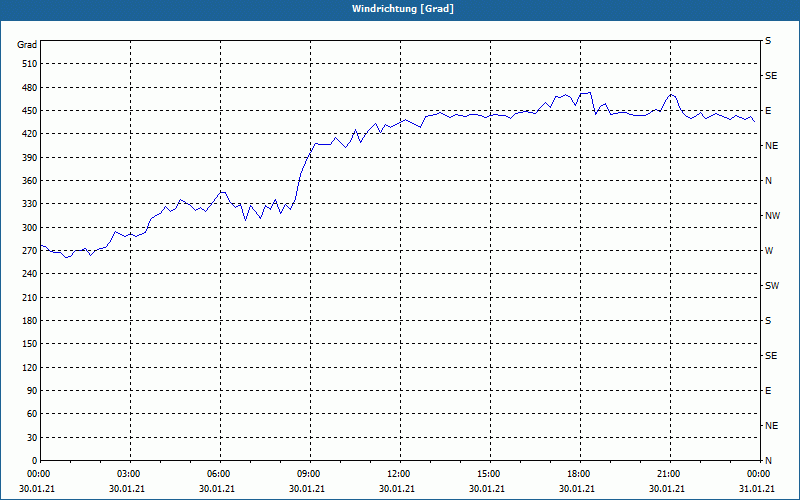Pick the 150 degree axis label

pos(30,344)
